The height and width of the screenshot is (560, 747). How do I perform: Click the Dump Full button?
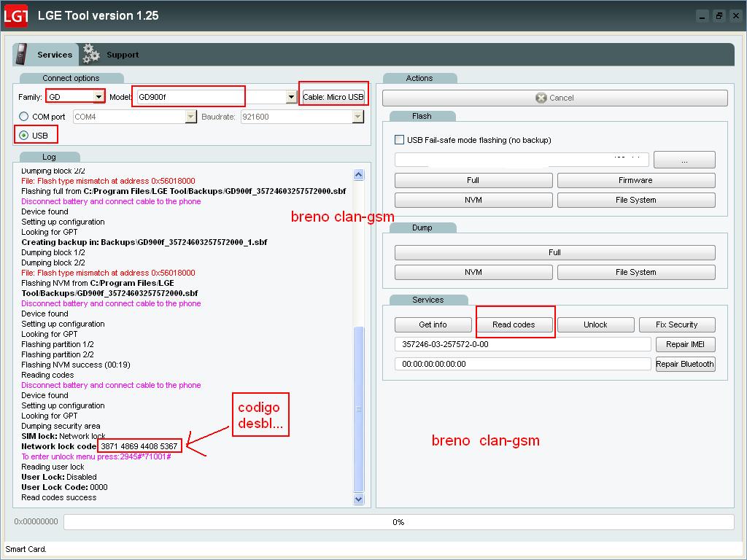pyautogui.click(x=554, y=252)
